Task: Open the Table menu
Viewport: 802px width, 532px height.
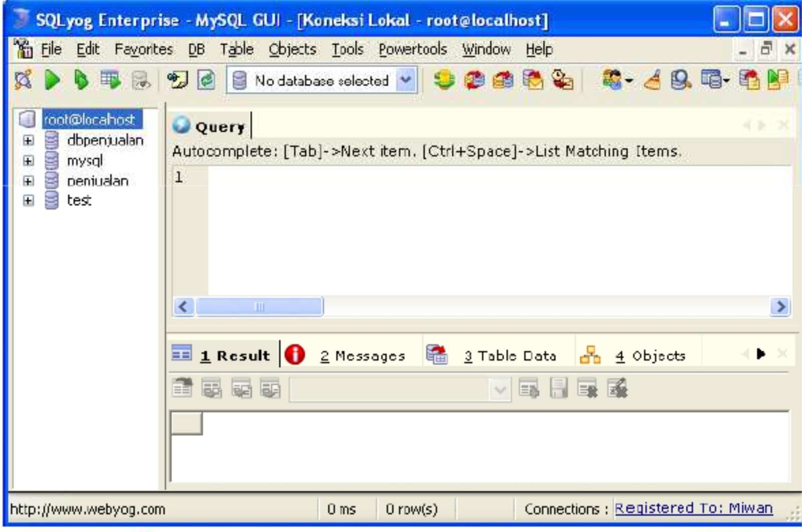Action: pyautogui.click(x=238, y=49)
